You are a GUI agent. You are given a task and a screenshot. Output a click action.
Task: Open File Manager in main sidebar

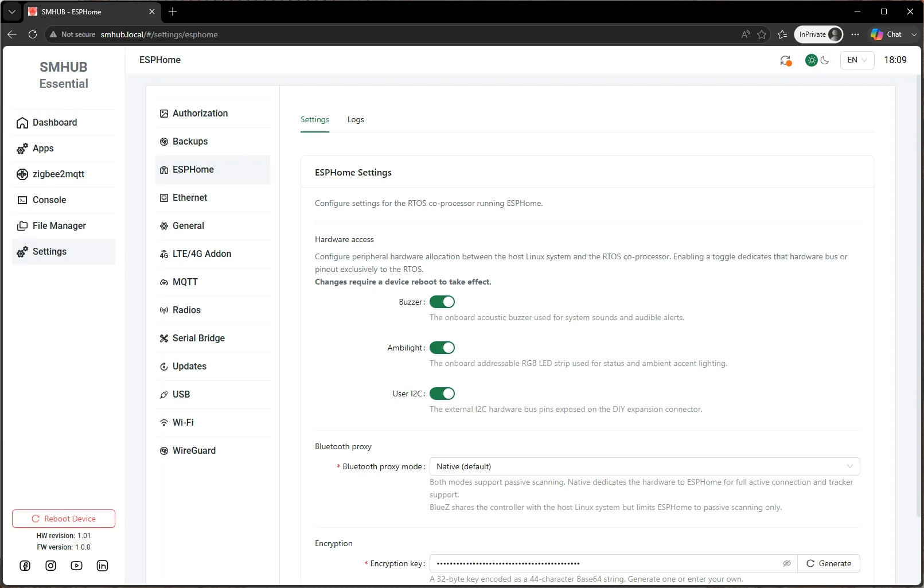tap(64, 226)
